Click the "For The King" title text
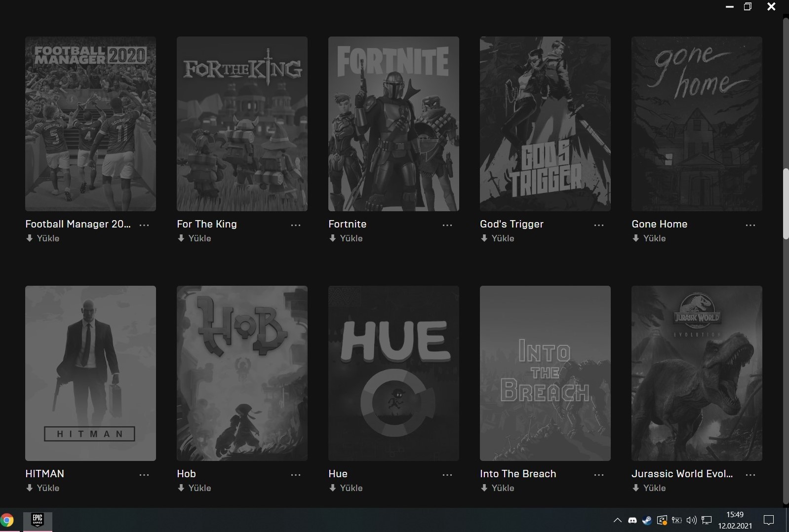 (x=207, y=224)
